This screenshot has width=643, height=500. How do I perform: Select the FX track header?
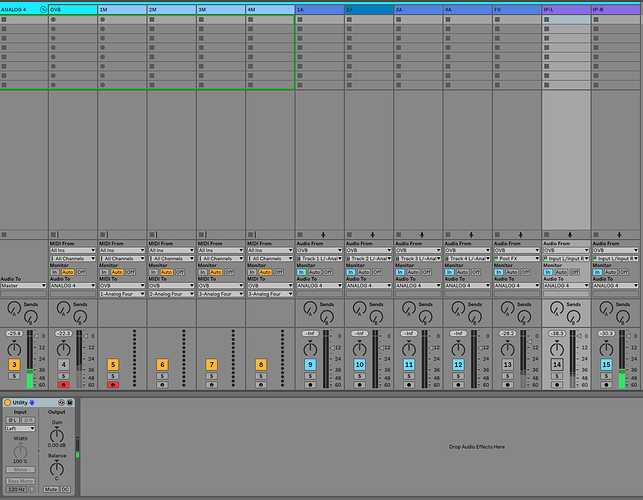pos(516,8)
